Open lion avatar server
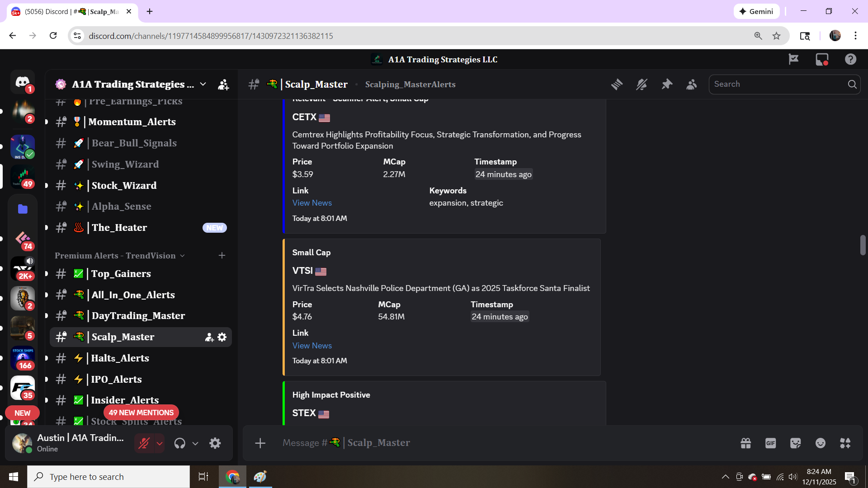868x488 pixels. [x=23, y=298]
